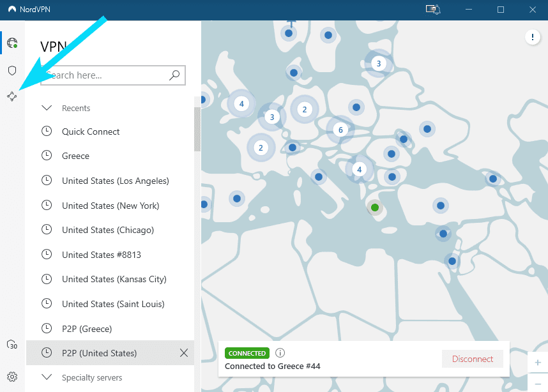The height and width of the screenshot is (392, 548).
Task: Select P2P (United States) recent entry
Action: pos(110,353)
